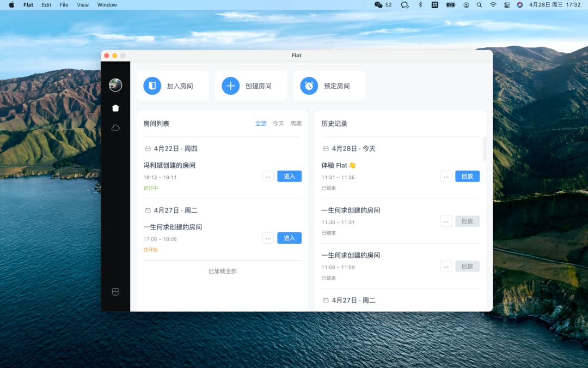Viewport: 588px width, 368px height.
Task: Open Spotlight search in menu bar
Action: click(479, 5)
